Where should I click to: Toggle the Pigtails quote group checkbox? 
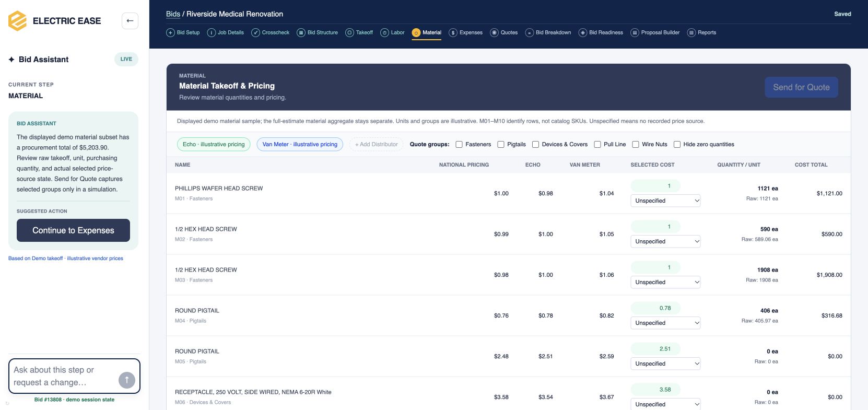(501, 145)
